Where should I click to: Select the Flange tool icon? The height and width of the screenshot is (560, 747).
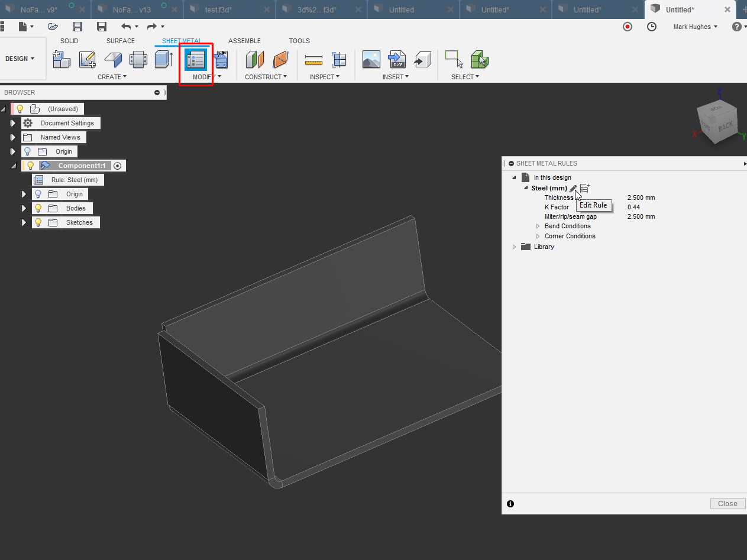tap(113, 60)
